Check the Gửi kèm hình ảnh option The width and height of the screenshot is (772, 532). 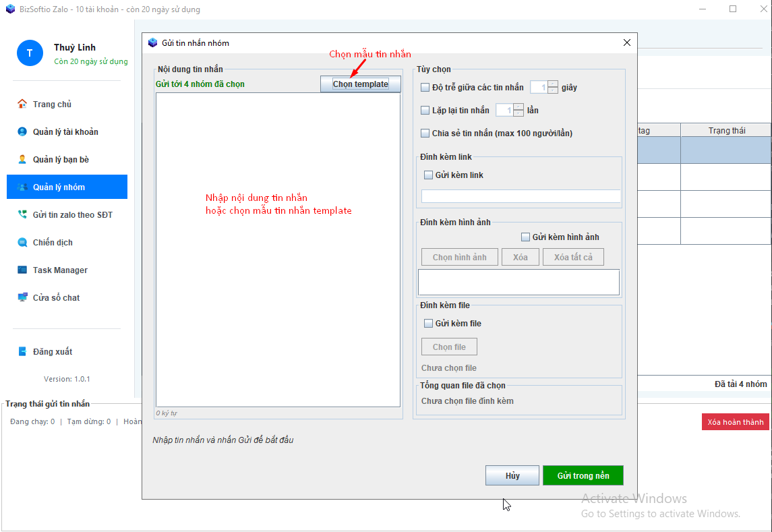tap(525, 237)
